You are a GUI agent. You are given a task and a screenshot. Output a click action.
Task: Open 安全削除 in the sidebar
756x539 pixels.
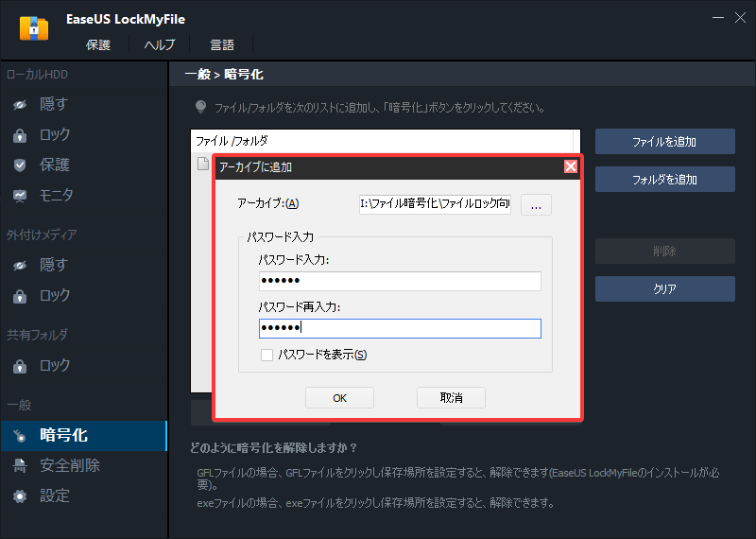(69, 465)
